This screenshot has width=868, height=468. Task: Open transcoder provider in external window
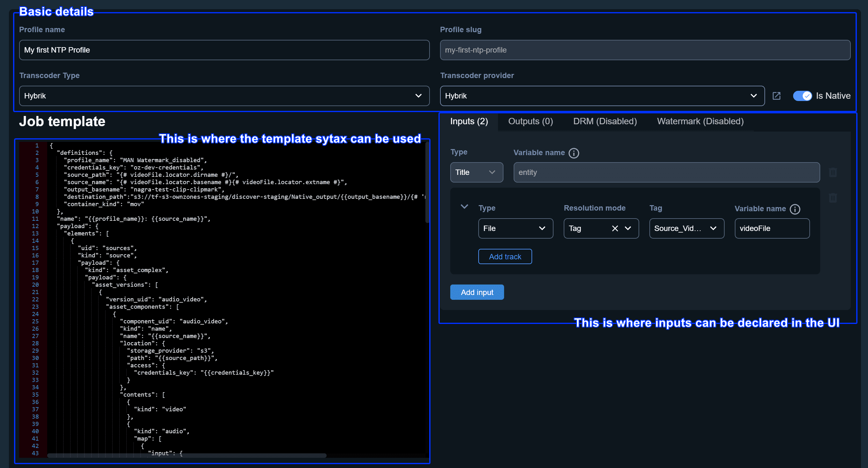[777, 96]
